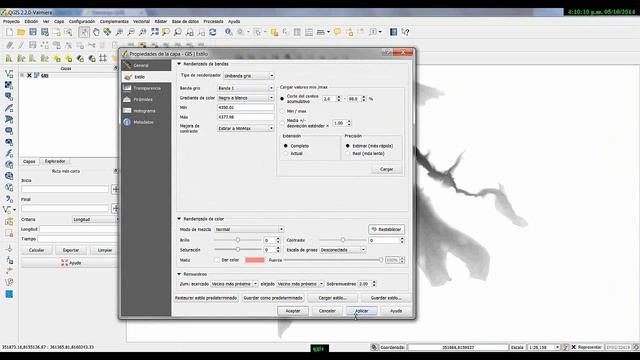640x360 pixels.
Task: Open the Complementos menu
Action: [x=114, y=21]
